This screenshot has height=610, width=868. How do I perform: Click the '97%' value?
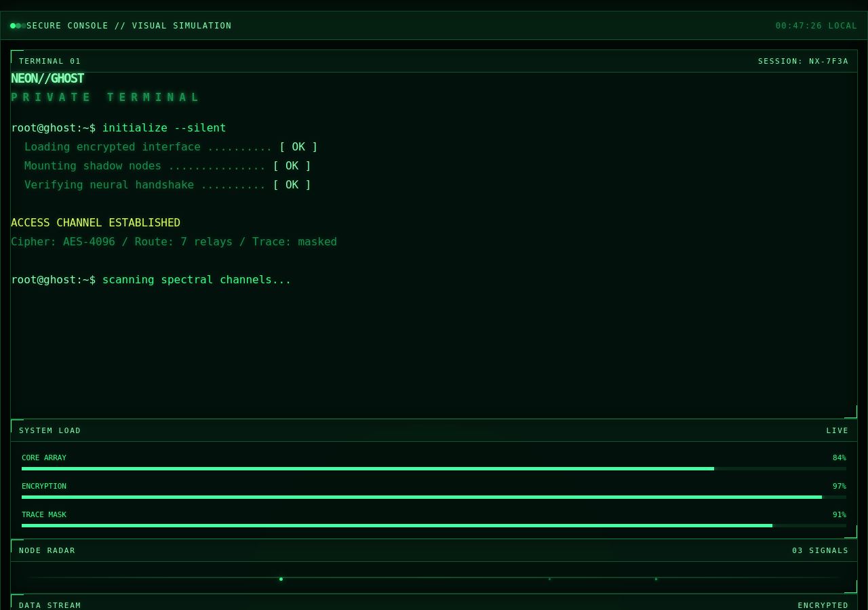coord(840,487)
